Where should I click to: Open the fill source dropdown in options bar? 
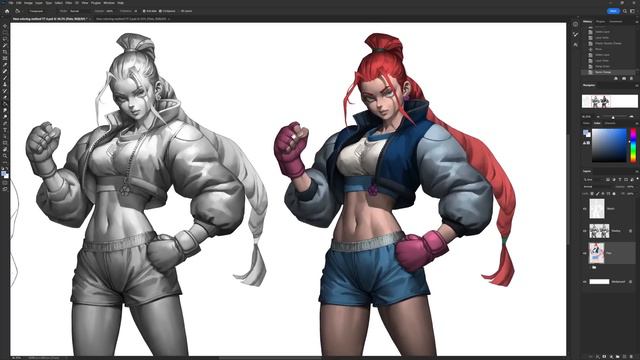click(39, 11)
